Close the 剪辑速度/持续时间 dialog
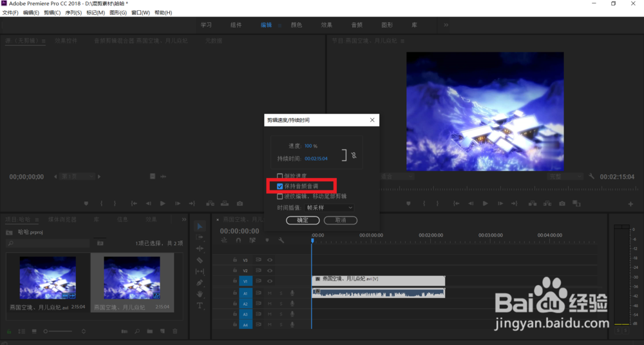Viewport: 644px width, 345px height. point(372,120)
